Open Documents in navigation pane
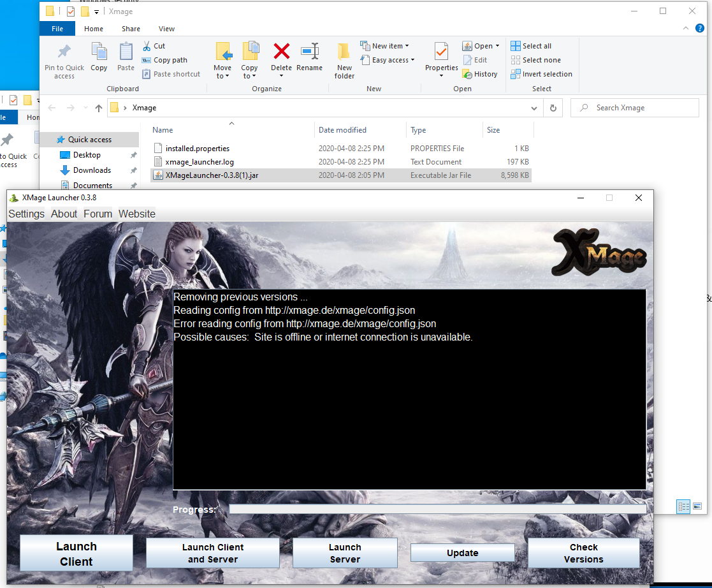Screen dimensions: 712x588 pyautogui.click(x=92, y=185)
